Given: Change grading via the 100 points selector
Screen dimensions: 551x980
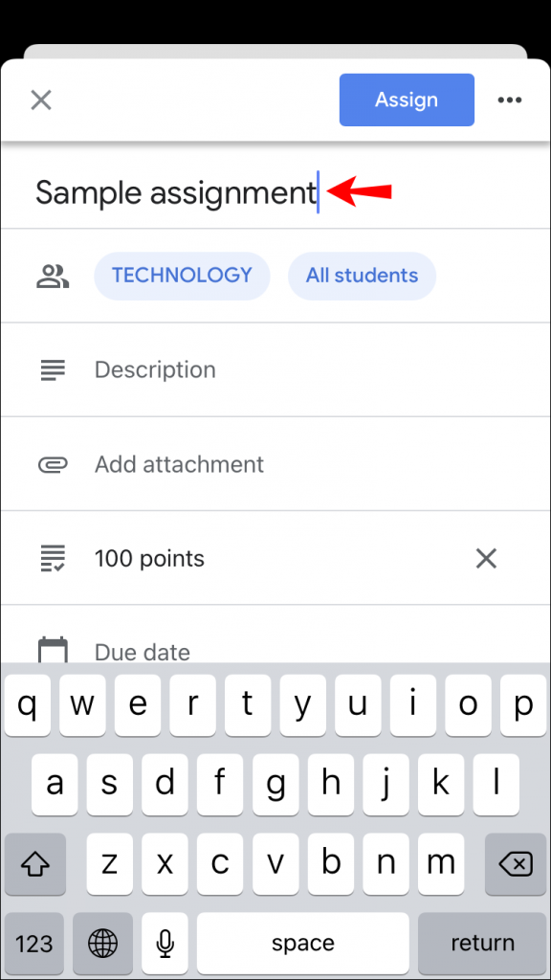Looking at the screenshot, I should [x=149, y=558].
